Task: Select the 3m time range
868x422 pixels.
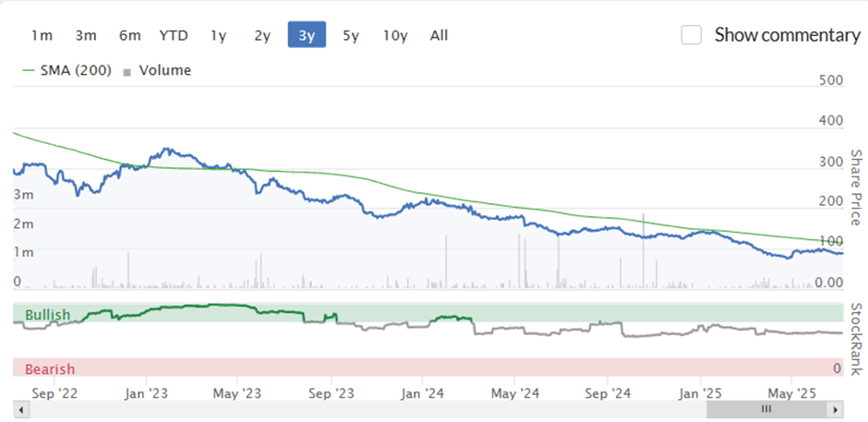Action: coord(86,35)
